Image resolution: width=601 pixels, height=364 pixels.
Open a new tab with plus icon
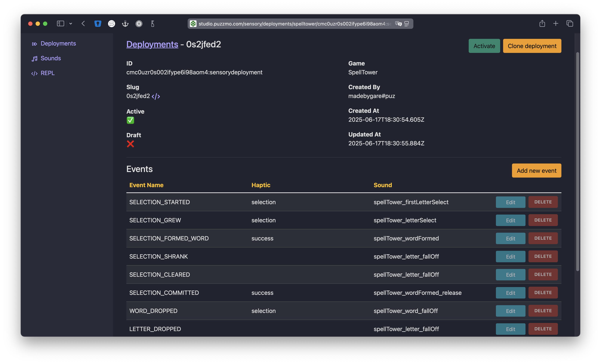[556, 24]
